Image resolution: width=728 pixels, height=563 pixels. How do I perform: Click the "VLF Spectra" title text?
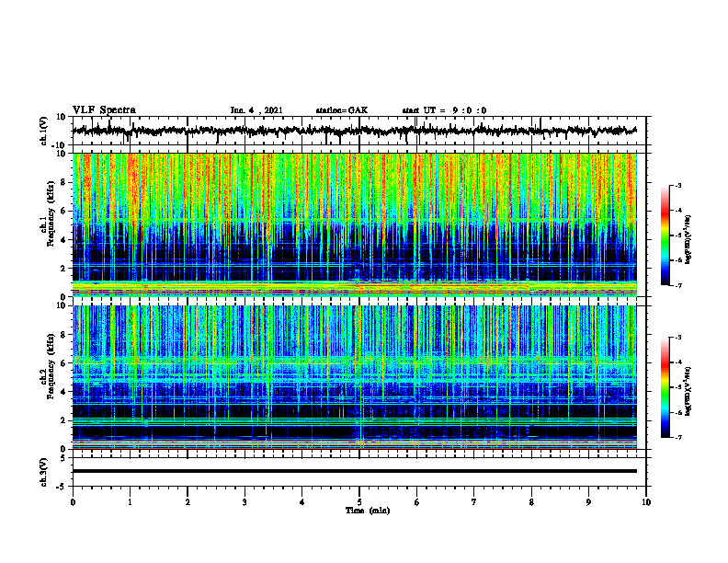(x=104, y=110)
